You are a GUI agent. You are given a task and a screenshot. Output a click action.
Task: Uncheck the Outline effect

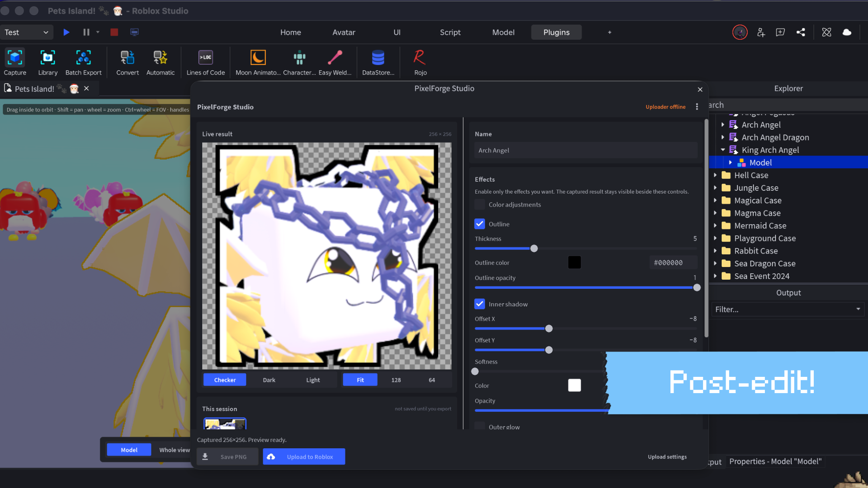coord(480,224)
